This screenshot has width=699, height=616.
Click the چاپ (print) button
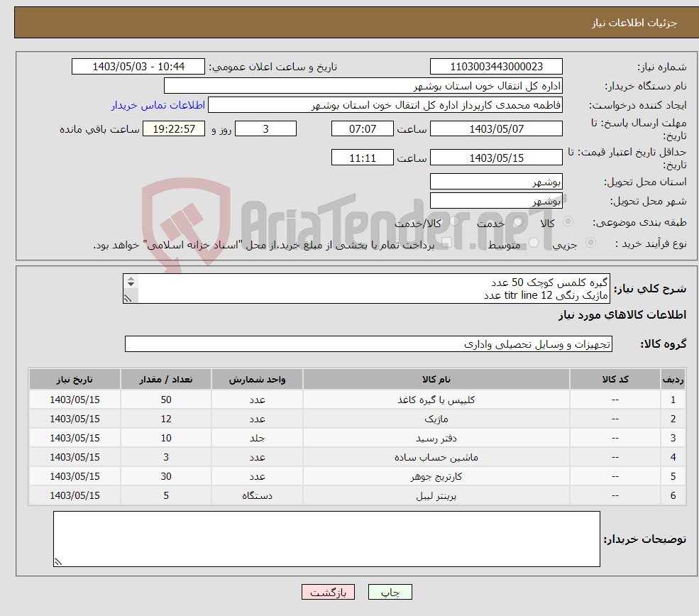390,592
